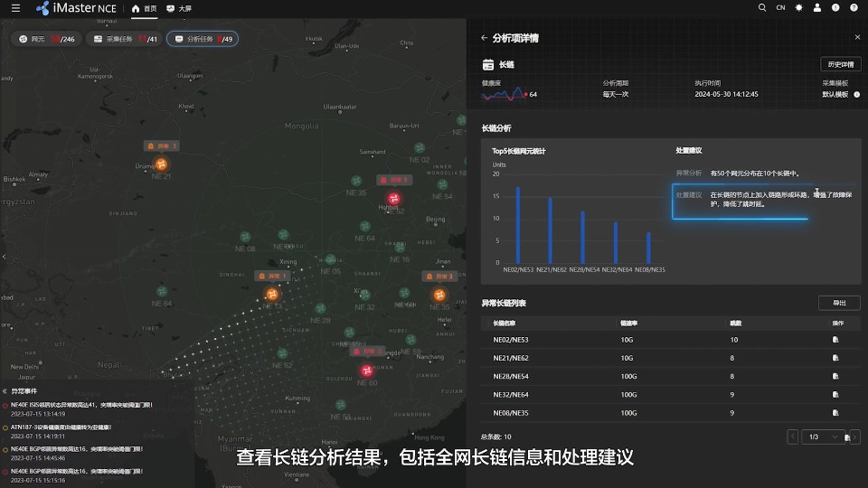Click the orange NE 21 node on map

161,164
